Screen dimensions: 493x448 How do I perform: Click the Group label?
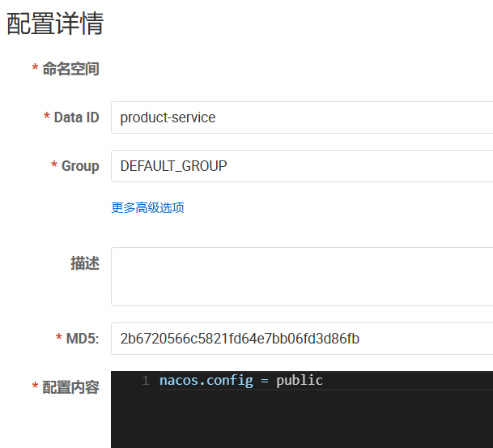80,166
